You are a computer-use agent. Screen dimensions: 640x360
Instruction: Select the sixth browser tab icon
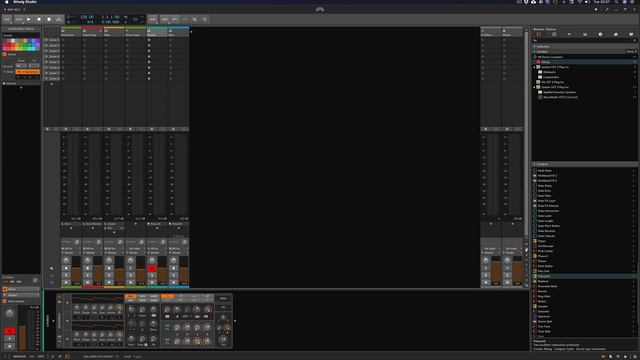(616, 35)
